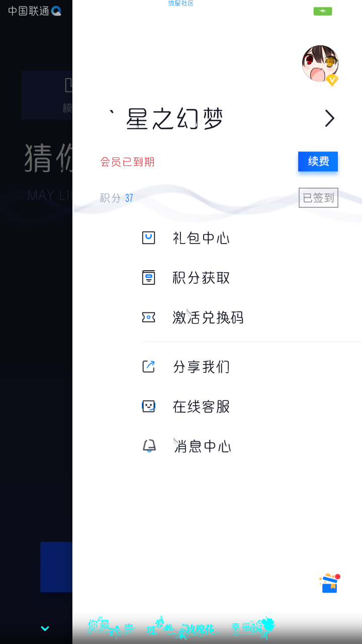Tap the online customer service face icon
The height and width of the screenshot is (644, 362).
click(x=148, y=406)
